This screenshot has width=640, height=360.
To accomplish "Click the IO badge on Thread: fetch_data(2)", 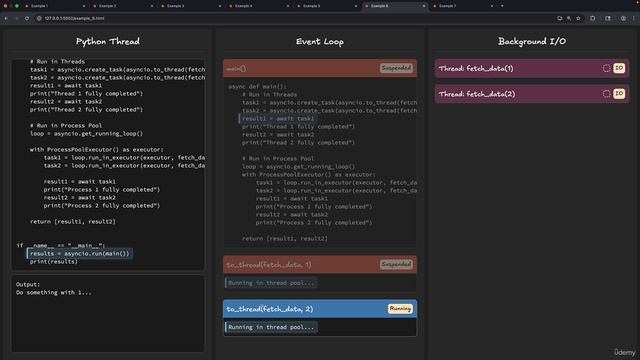I will tap(619, 94).
